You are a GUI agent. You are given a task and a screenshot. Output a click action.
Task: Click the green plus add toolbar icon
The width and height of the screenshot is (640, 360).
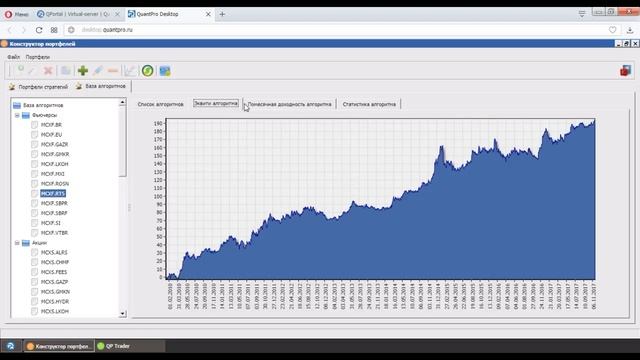(83, 71)
